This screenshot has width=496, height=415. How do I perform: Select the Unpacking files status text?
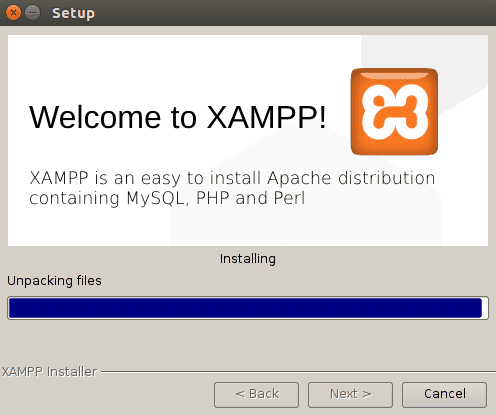[x=54, y=281]
